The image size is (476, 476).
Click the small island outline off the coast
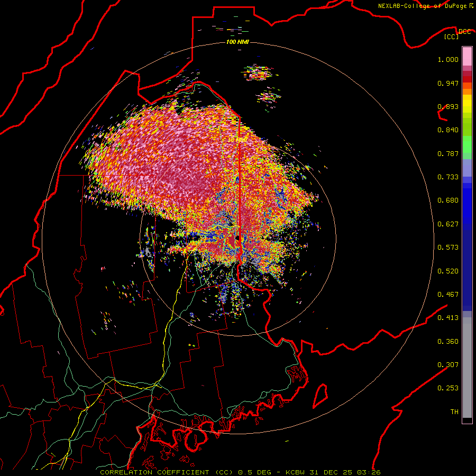[x=321, y=396]
